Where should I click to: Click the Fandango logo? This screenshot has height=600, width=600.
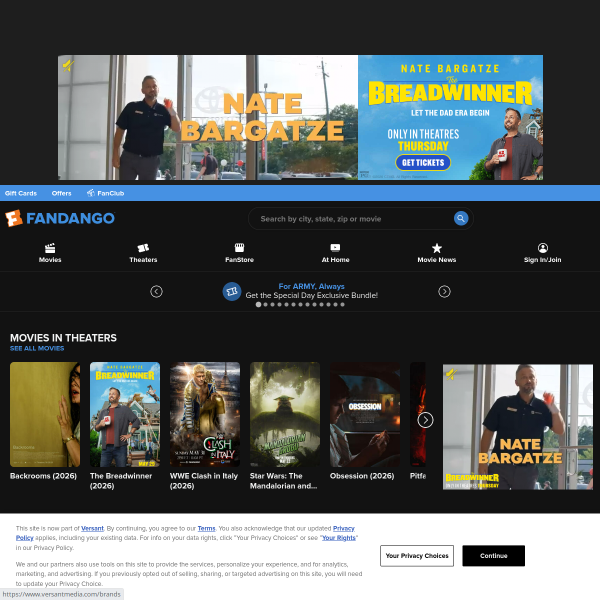click(60, 218)
